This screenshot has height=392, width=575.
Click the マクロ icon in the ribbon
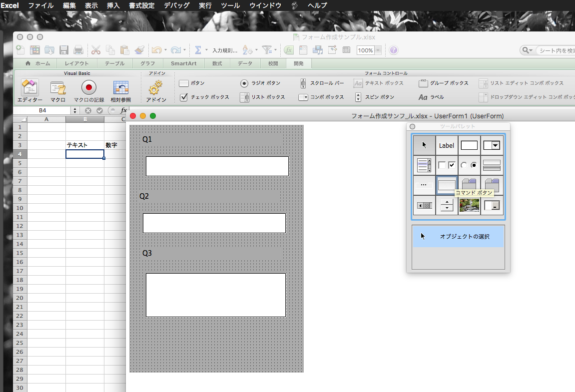(58, 88)
